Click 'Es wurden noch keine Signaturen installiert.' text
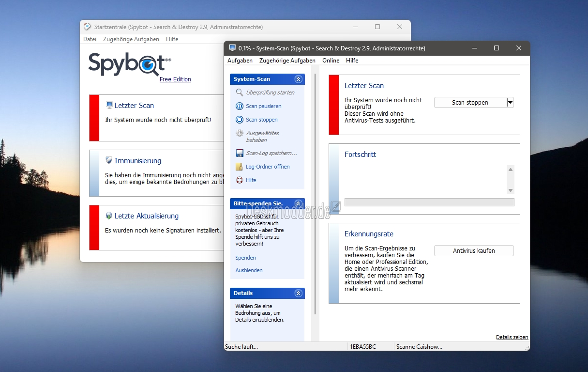Image resolution: width=588 pixels, height=372 pixels. click(x=163, y=231)
